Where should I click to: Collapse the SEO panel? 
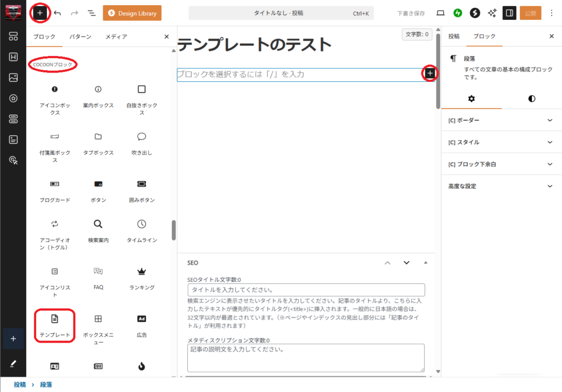click(x=425, y=263)
